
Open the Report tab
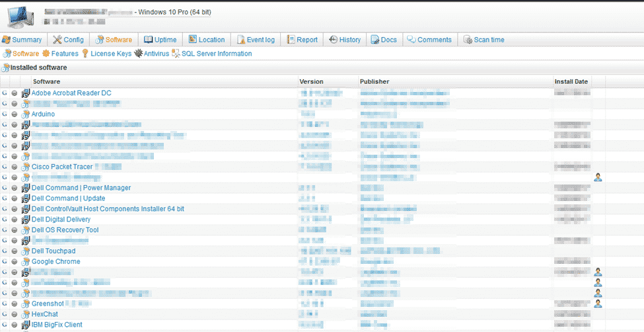click(x=302, y=40)
